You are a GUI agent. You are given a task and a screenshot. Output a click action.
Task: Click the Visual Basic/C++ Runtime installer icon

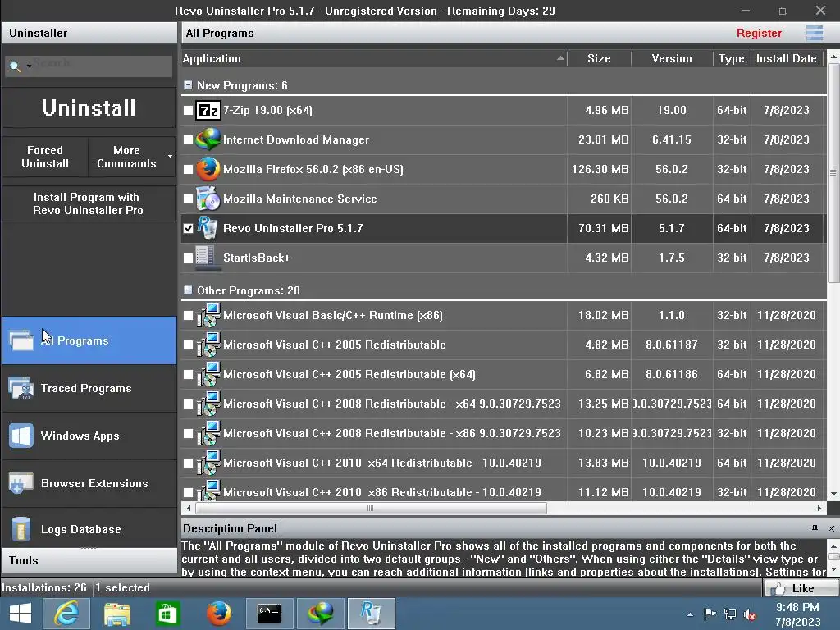(208, 315)
